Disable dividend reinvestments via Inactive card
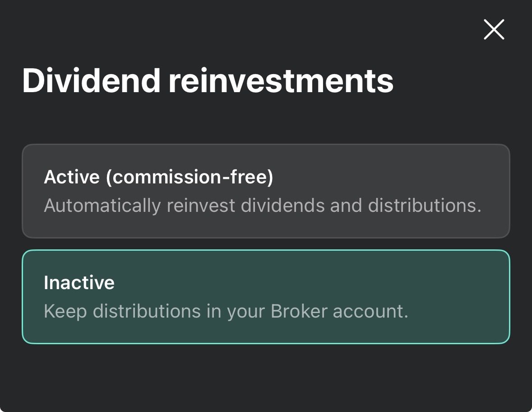This screenshot has width=532, height=412. tap(266, 297)
